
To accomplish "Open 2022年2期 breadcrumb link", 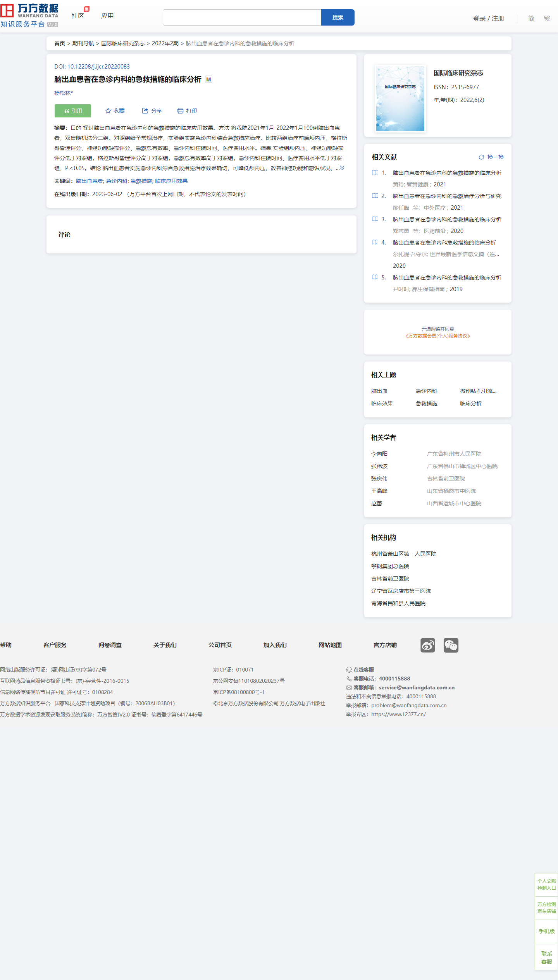I will click(x=165, y=43).
